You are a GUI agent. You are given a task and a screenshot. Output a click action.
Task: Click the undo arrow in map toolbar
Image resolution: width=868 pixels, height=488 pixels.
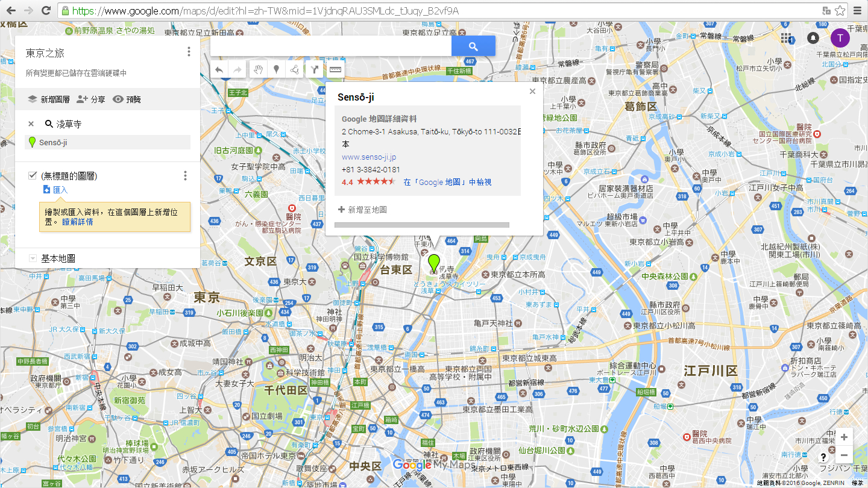tap(219, 70)
